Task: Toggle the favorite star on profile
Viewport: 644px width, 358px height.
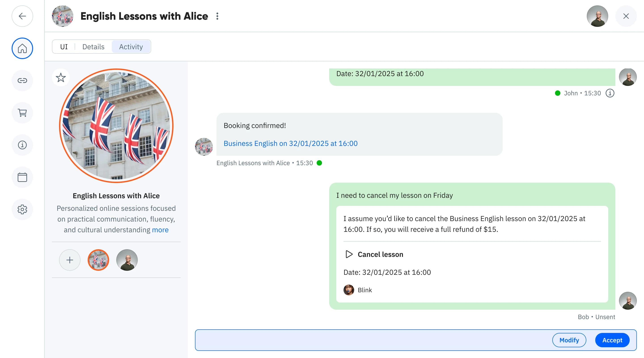Action: point(61,78)
